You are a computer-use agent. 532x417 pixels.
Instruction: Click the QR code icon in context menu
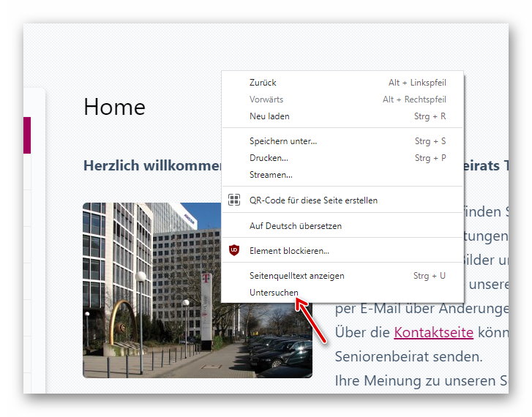pyautogui.click(x=234, y=200)
